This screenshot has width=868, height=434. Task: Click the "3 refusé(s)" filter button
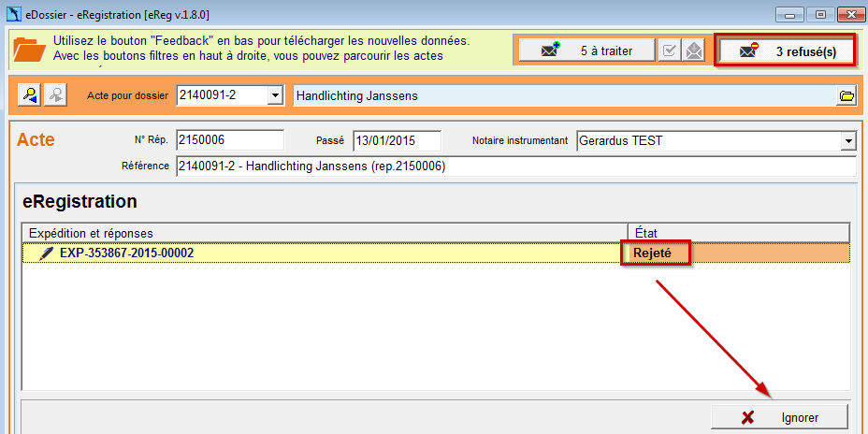tap(787, 51)
